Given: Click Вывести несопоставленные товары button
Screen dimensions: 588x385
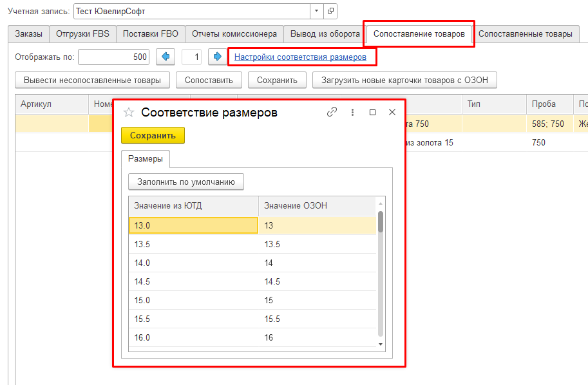Looking at the screenshot, I should (x=92, y=80).
